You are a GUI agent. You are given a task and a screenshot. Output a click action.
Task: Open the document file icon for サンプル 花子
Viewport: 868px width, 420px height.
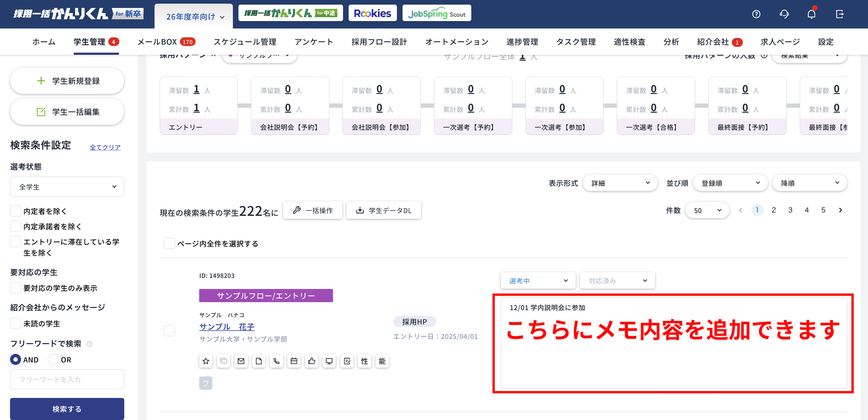(x=259, y=361)
